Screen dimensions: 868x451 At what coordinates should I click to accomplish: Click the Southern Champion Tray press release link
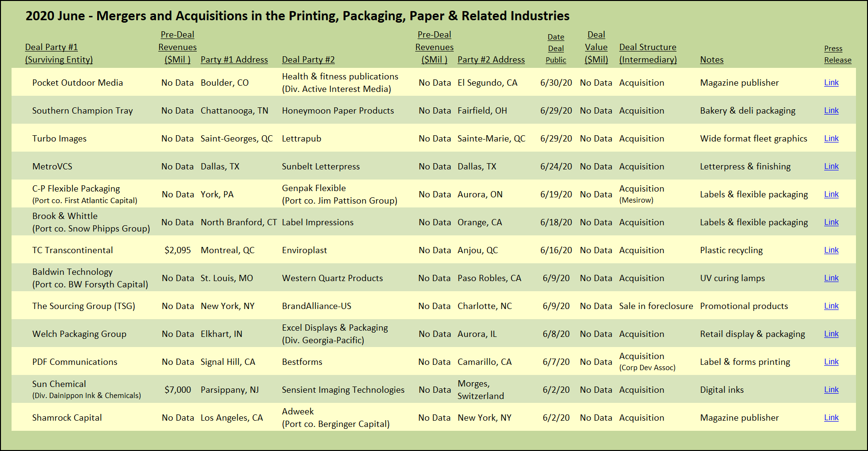(x=831, y=111)
